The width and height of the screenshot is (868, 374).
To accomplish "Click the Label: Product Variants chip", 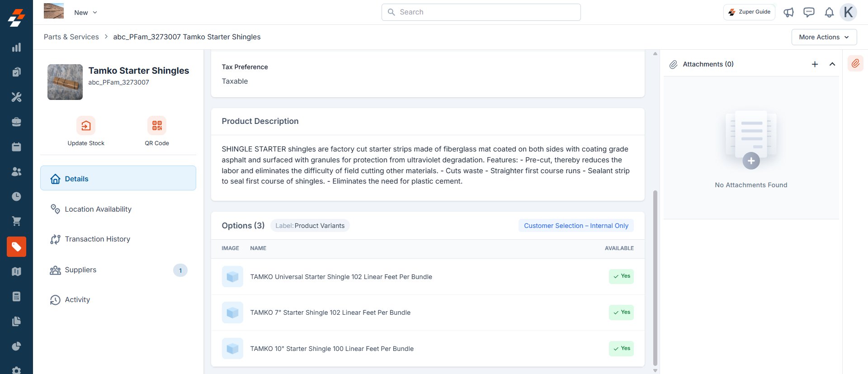I will point(310,226).
